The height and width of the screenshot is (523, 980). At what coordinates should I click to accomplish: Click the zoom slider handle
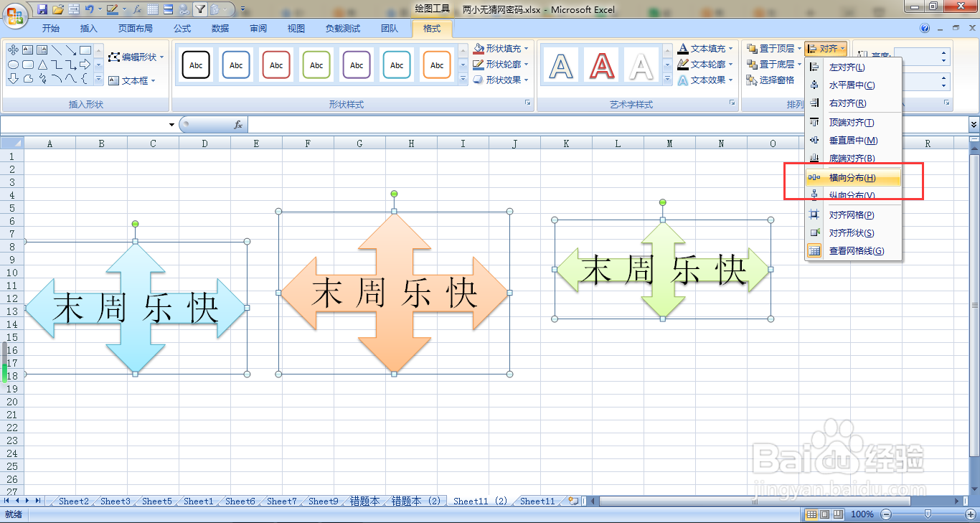(x=928, y=514)
